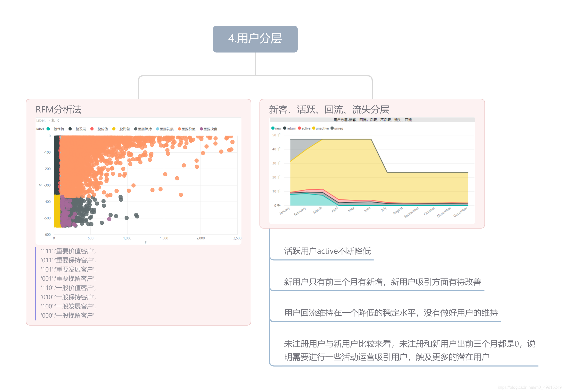Click the red 一般价值 legend dot
Screen dimensions: 564x392
click(92, 129)
